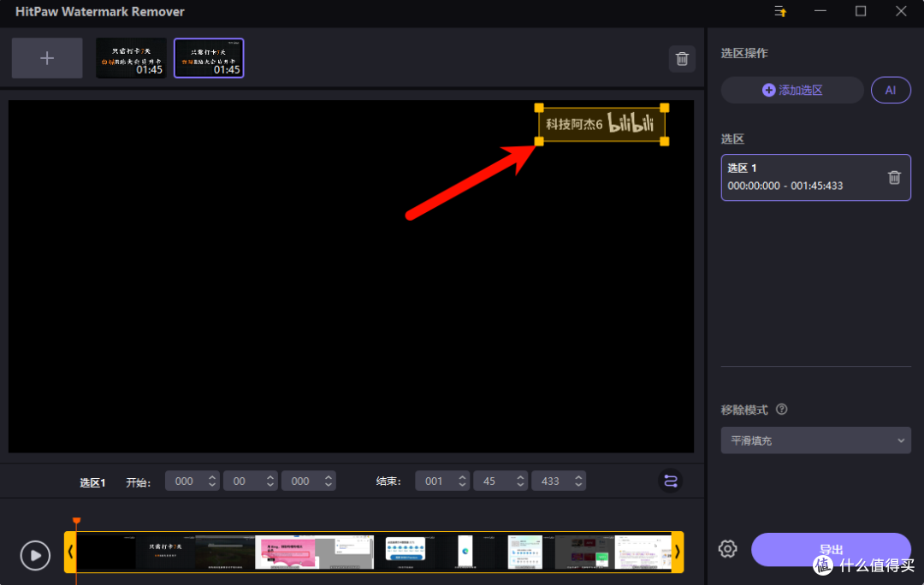This screenshot has height=585, width=924.
Task: Click the orange timeline playhead marker
Action: tap(77, 521)
